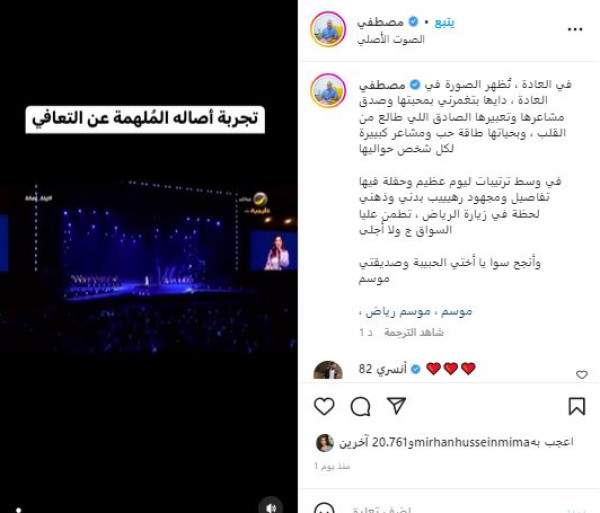
Task: Click the reel video to pause playback
Action: pos(148,256)
